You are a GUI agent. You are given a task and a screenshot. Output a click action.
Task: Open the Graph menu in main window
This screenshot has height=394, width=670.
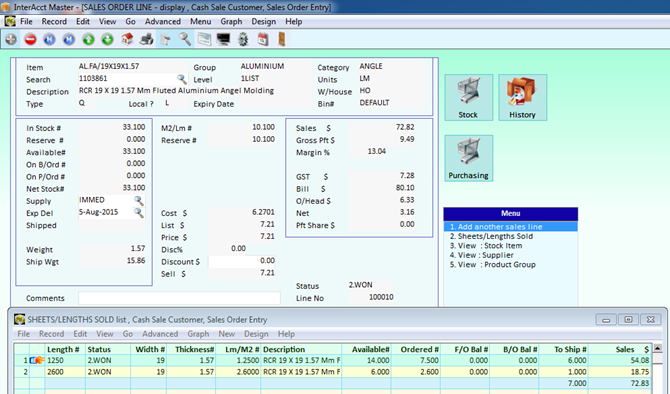click(231, 21)
